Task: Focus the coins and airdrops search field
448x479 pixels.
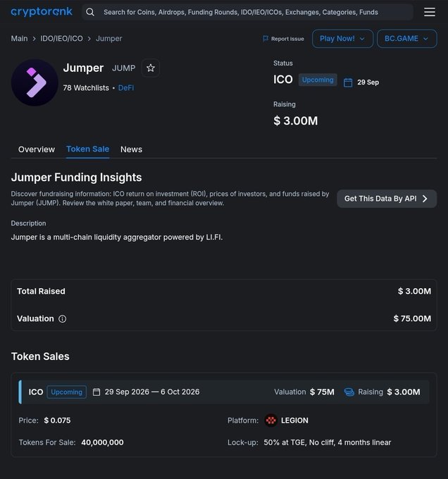Action: coord(247,12)
